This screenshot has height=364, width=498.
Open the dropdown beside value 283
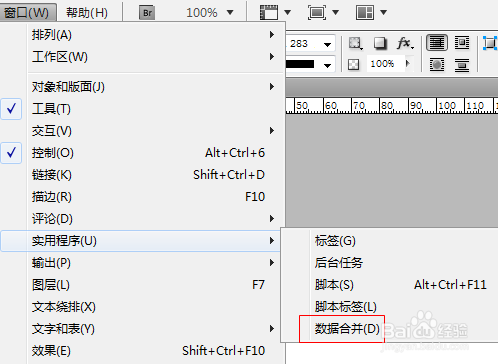(327, 44)
